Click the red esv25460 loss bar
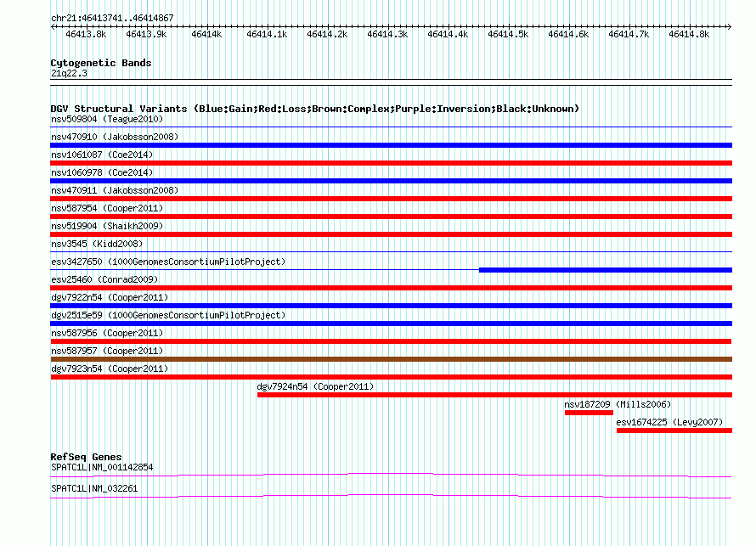The width and height of the screenshot is (756, 546). pyautogui.click(x=391, y=288)
